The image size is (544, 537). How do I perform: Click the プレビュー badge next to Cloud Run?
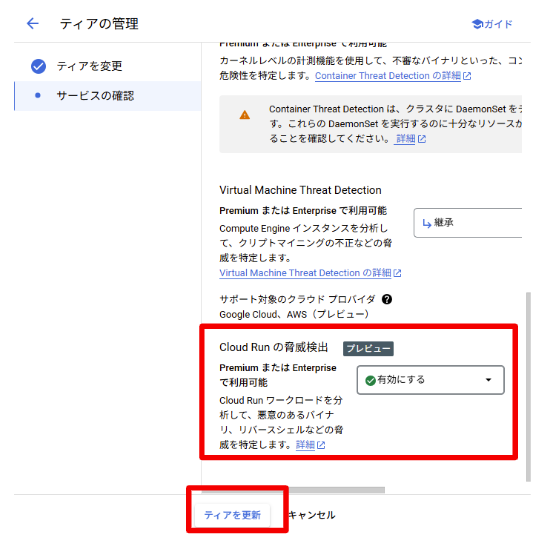[368, 348]
